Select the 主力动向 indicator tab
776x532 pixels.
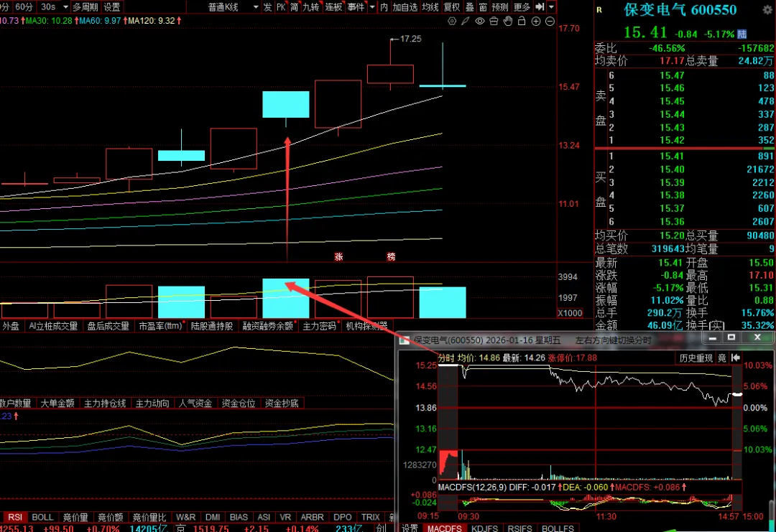tap(152, 403)
